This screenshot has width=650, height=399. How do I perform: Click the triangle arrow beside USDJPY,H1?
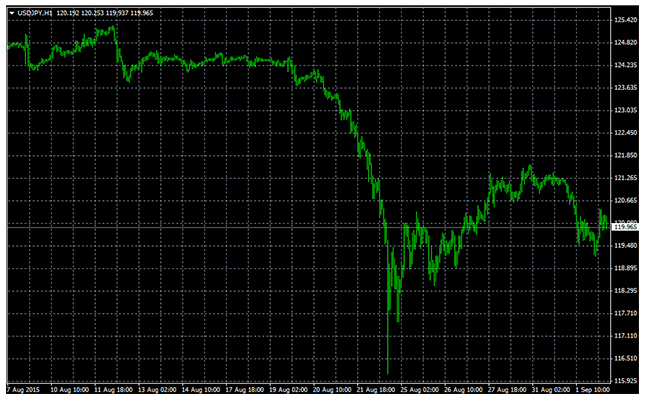(x=12, y=13)
